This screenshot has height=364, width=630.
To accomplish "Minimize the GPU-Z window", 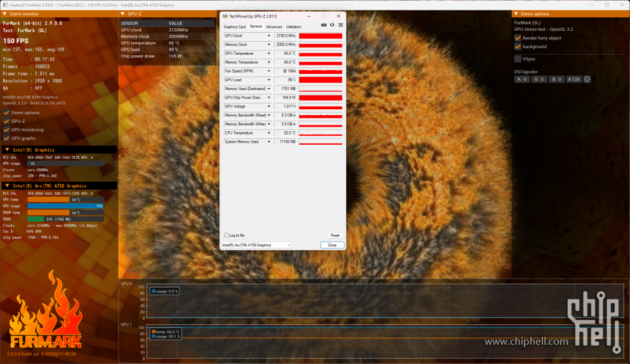I will coord(309,16).
